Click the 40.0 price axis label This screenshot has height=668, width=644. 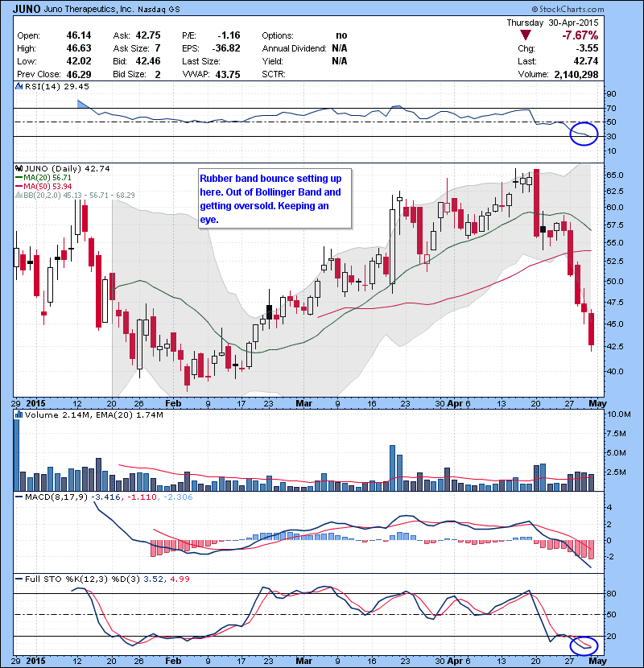[614, 371]
